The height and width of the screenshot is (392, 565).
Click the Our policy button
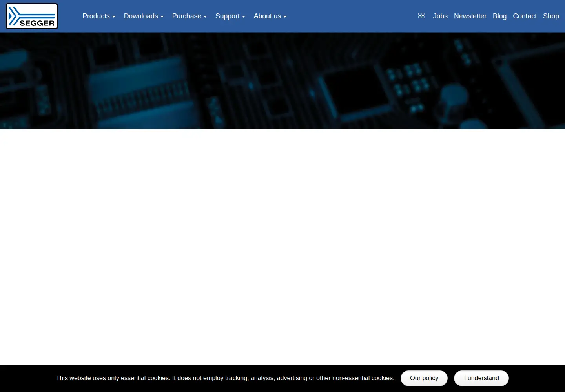[424, 378]
